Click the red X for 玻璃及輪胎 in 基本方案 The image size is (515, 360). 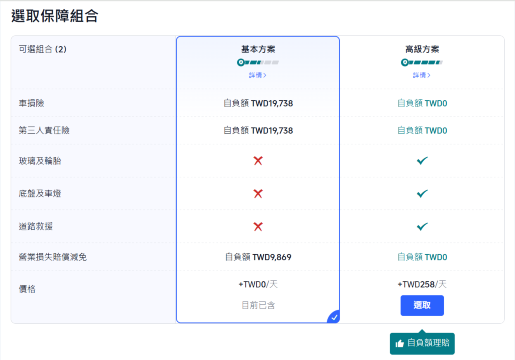(258, 161)
